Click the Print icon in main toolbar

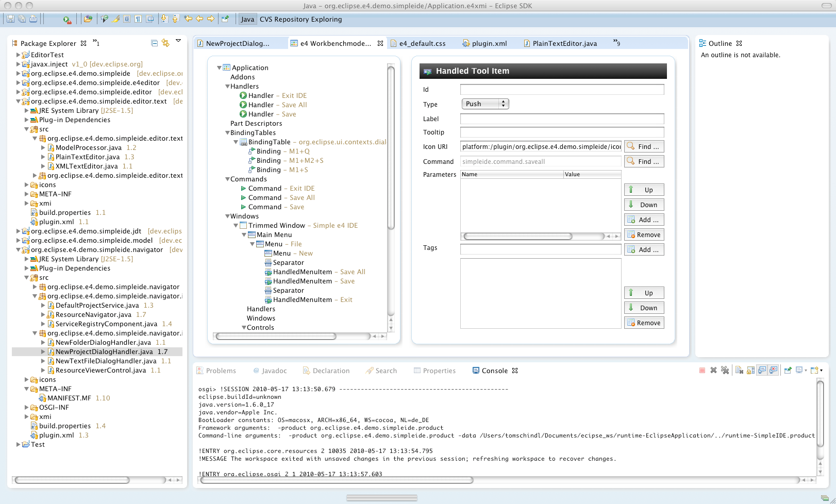point(33,19)
